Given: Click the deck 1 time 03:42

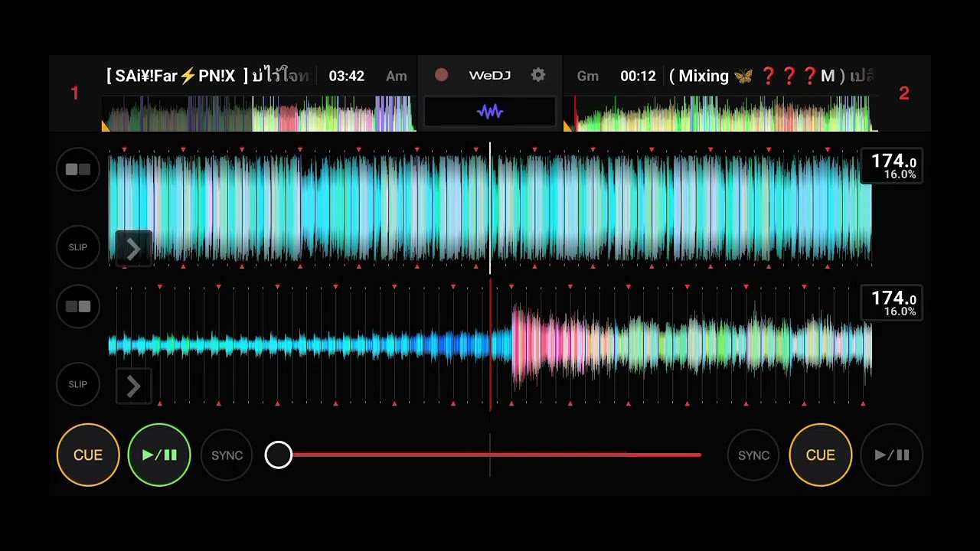Looking at the screenshot, I should tap(346, 76).
